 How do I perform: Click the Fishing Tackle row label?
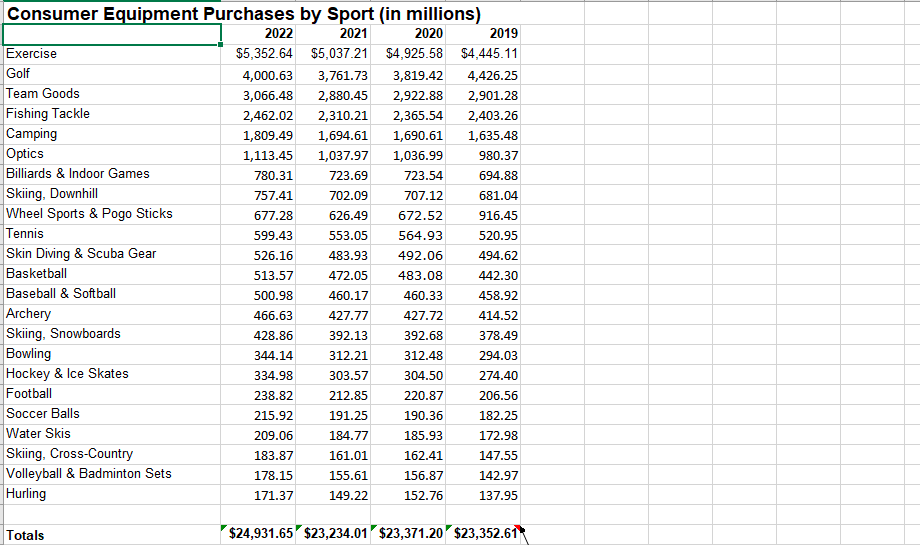point(48,113)
